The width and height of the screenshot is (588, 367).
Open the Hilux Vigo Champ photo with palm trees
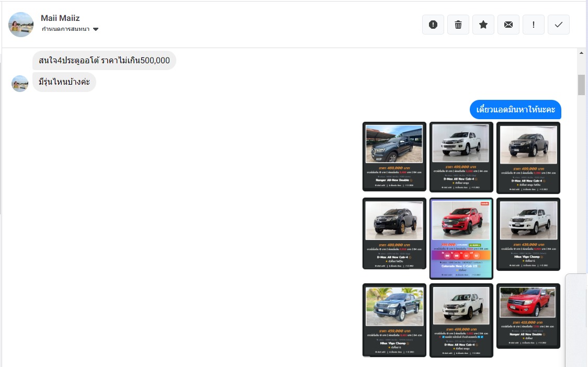tap(394, 319)
